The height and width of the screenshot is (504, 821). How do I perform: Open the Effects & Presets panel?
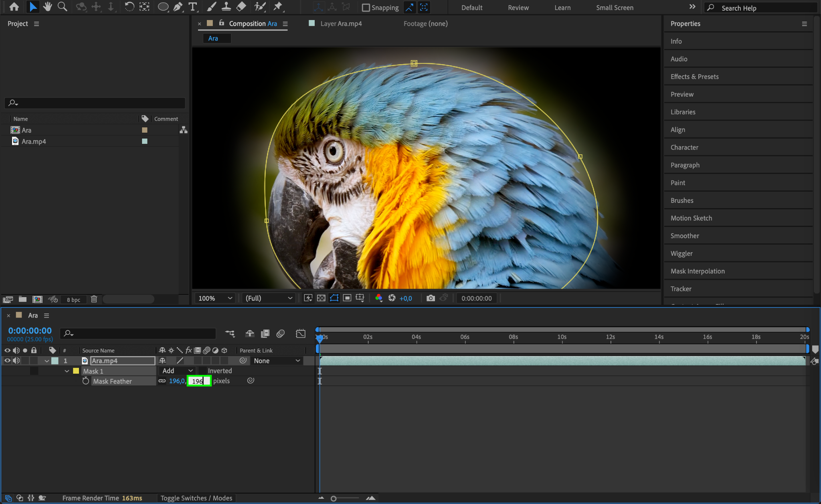(694, 77)
